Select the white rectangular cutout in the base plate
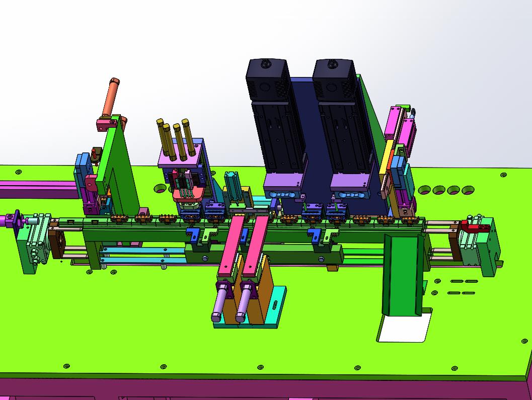The image size is (532, 400). [x=405, y=327]
